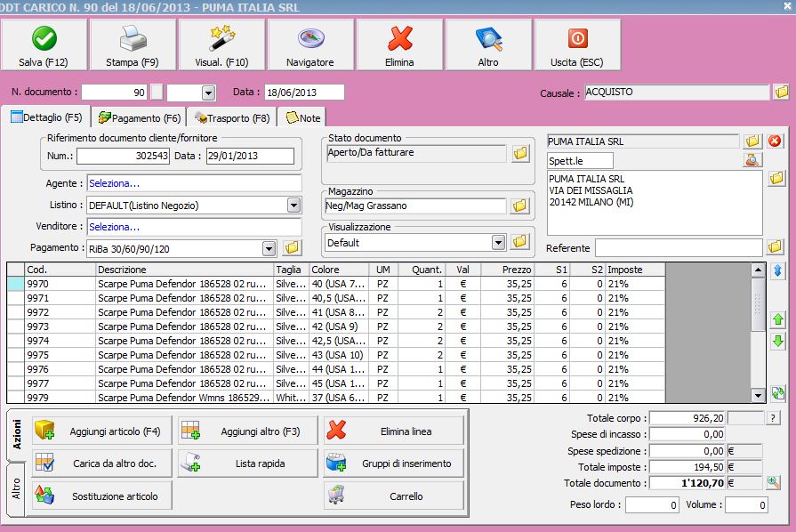The height and width of the screenshot is (532, 796).
Task: Click the Prezzo column header
Action: coord(507,270)
